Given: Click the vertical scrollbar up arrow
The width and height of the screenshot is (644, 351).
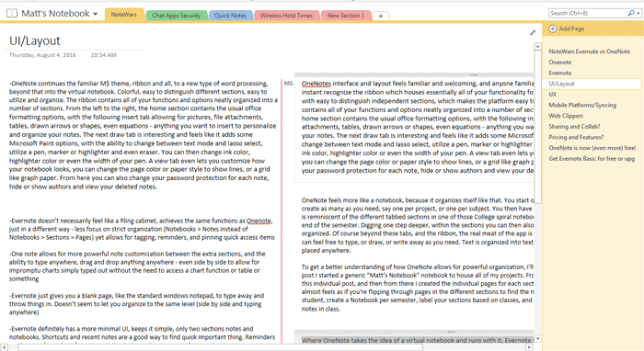Looking at the screenshot, I should (537, 47).
